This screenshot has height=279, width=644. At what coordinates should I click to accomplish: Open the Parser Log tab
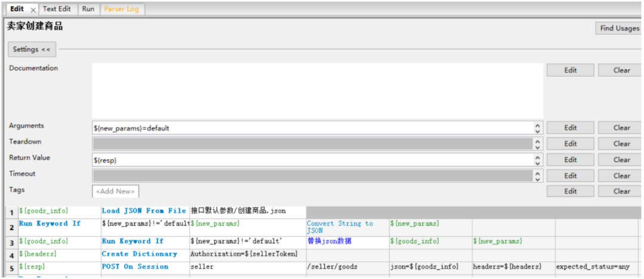121,9
